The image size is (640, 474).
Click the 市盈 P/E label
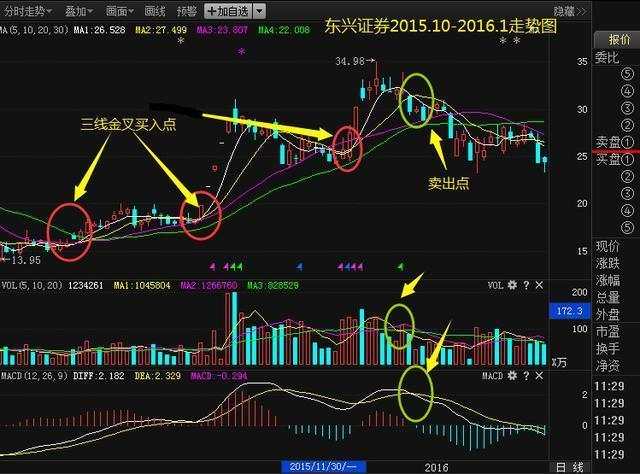coord(607,332)
